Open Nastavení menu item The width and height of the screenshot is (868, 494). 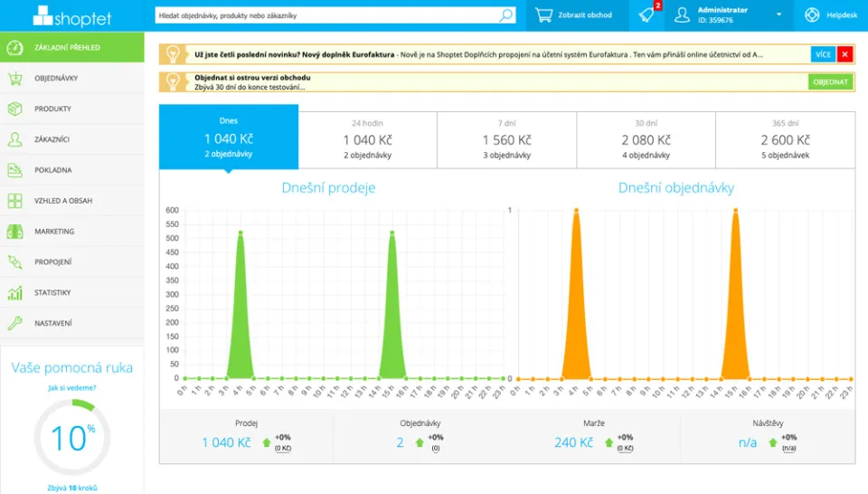72,323
